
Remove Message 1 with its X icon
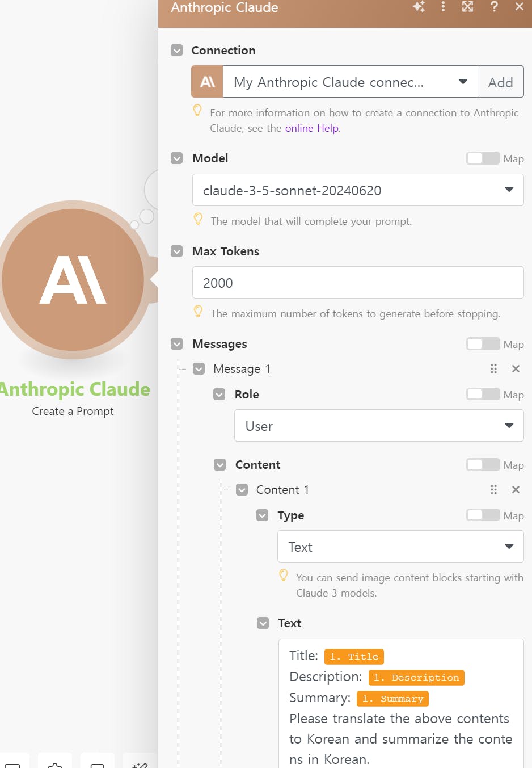[516, 369]
